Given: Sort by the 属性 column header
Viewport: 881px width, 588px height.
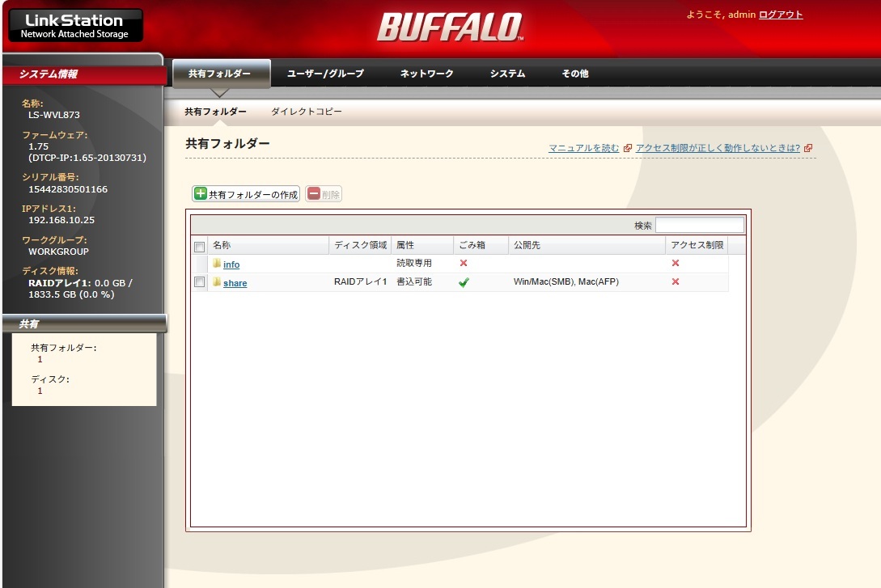Looking at the screenshot, I should 422,245.
